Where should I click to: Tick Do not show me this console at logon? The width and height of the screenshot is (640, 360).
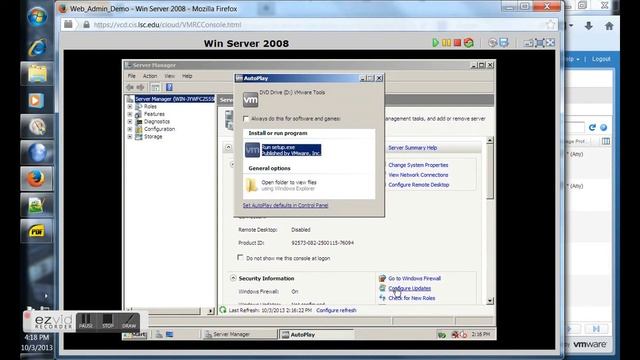(x=240, y=258)
